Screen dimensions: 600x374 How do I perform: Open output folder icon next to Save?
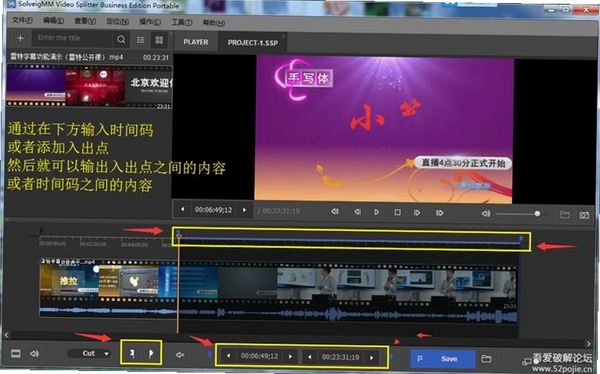486,359
